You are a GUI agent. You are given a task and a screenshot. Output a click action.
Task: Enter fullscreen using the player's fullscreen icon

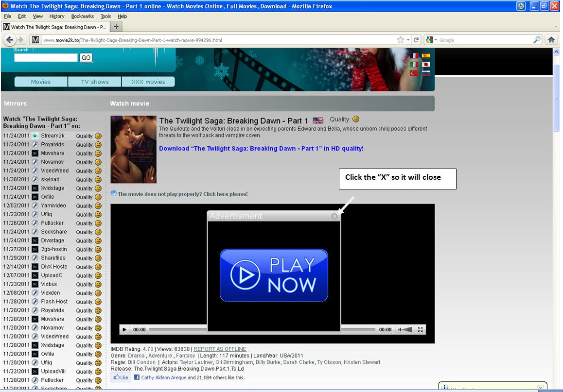point(420,329)
